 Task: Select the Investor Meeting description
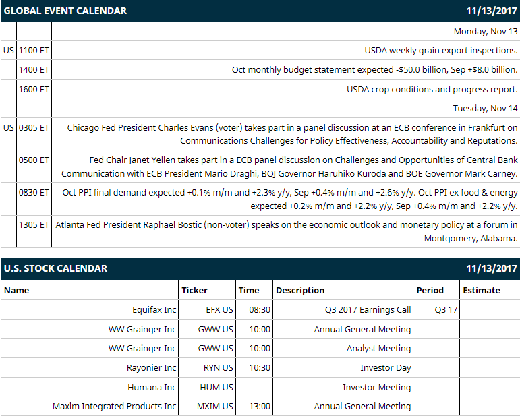pos(377,388)
